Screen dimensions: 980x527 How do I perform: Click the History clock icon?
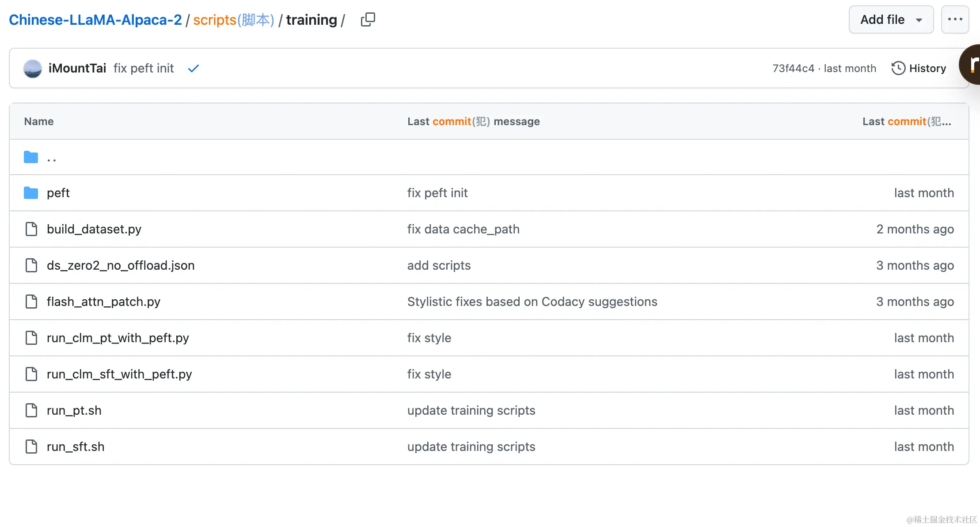point(898,68)
